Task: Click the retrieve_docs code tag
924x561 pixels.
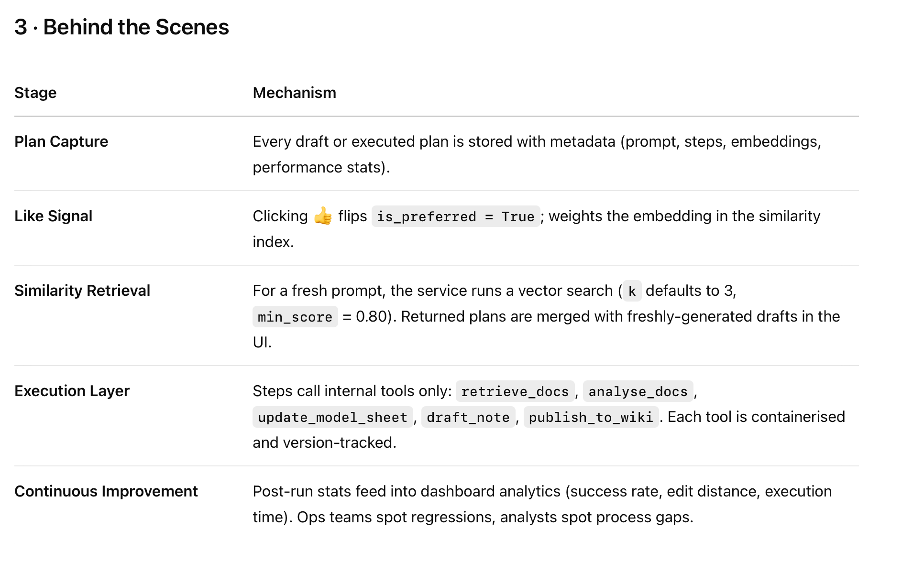Action: tap(515, 391)
